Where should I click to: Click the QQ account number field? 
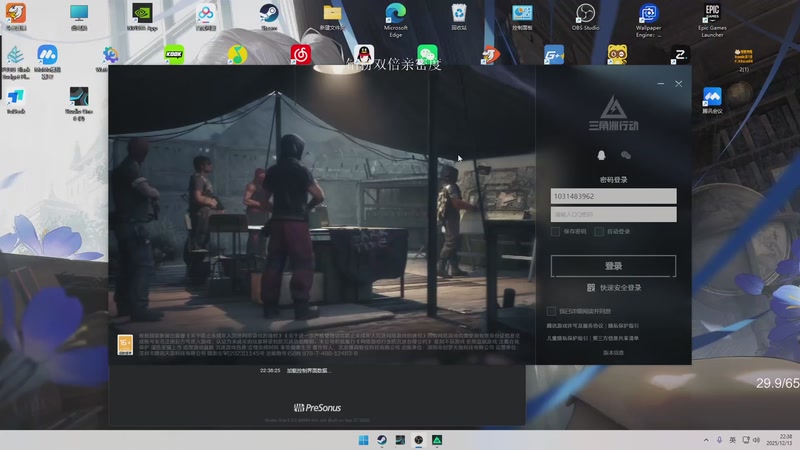coord(613,196)
